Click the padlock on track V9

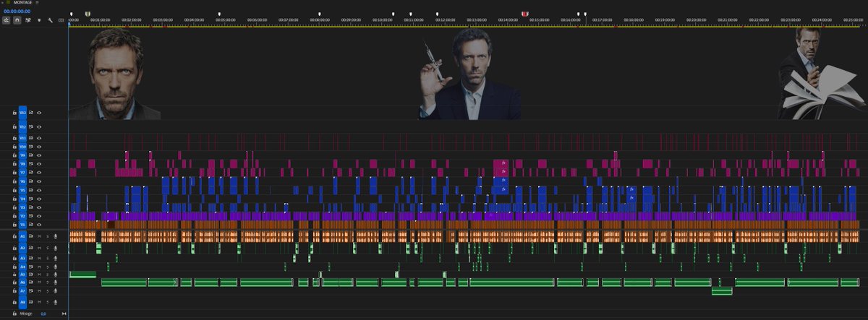click(14, 155)
